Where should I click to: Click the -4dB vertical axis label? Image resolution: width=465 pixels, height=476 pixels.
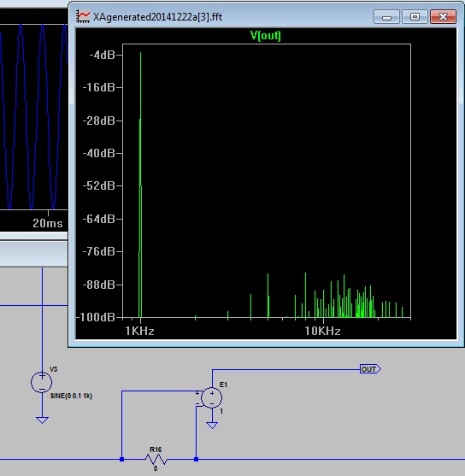click(x=102, y=55)
